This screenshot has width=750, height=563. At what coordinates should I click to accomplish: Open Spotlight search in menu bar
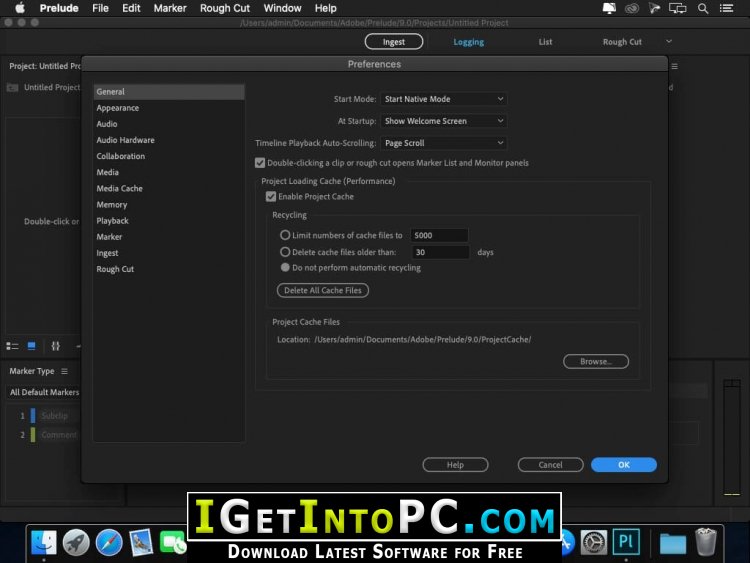[x=703, y=8]
